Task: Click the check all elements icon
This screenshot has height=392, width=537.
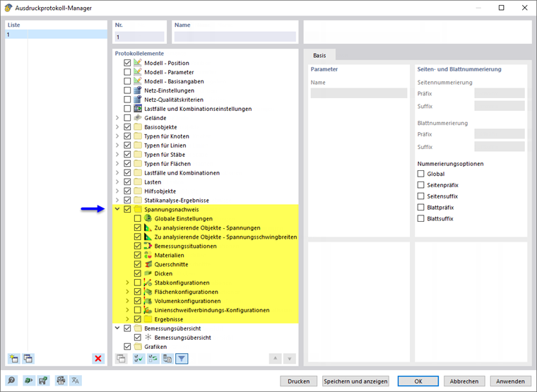Action: [138, 358]
